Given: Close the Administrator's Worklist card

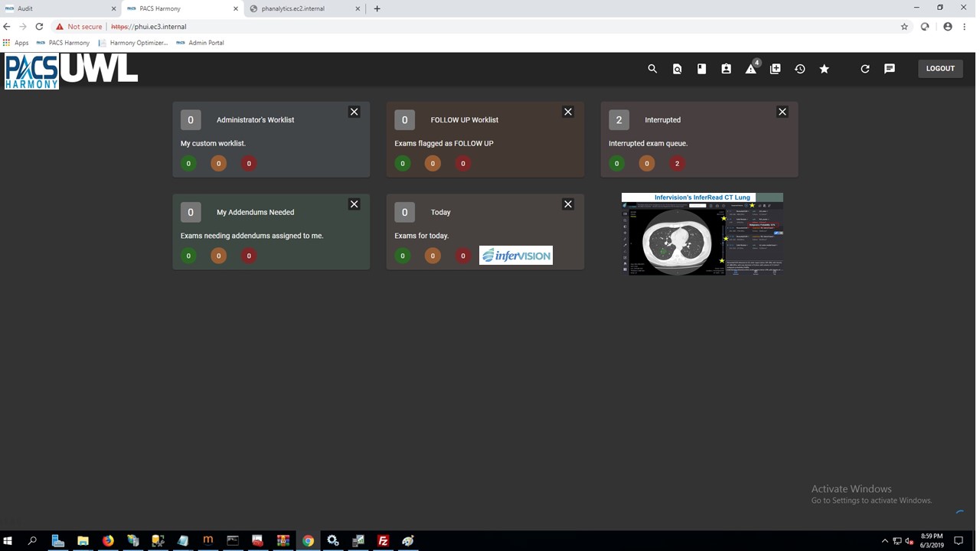Looking at the screenshot, I should coord(354,112).
